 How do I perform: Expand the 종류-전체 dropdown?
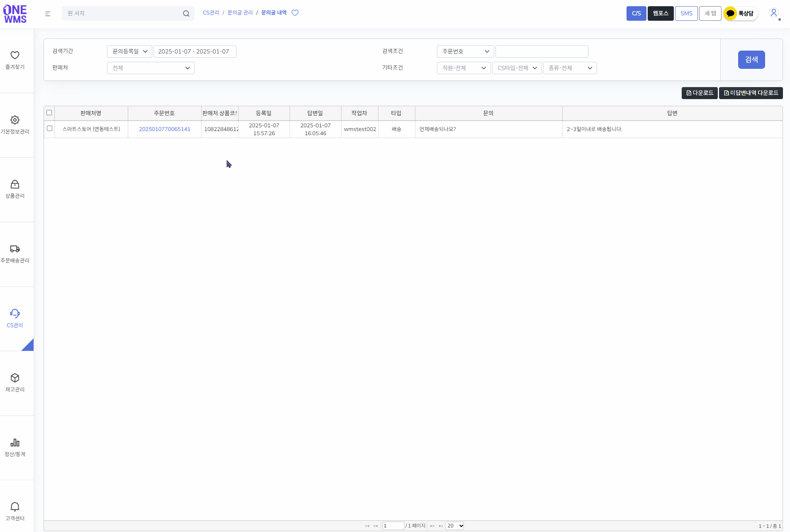tap(570, 68)
